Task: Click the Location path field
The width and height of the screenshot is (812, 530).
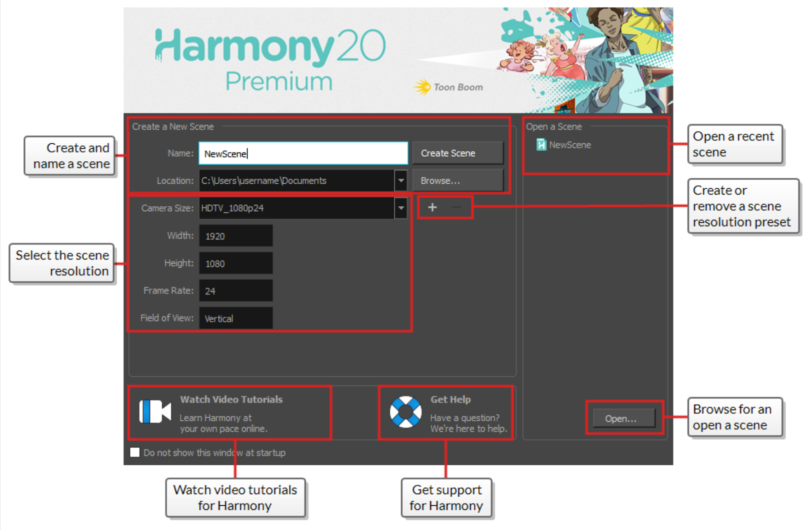Action: pos(296,181)
